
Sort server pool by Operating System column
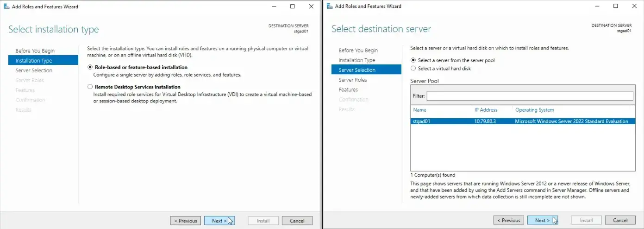pos(571,110)
